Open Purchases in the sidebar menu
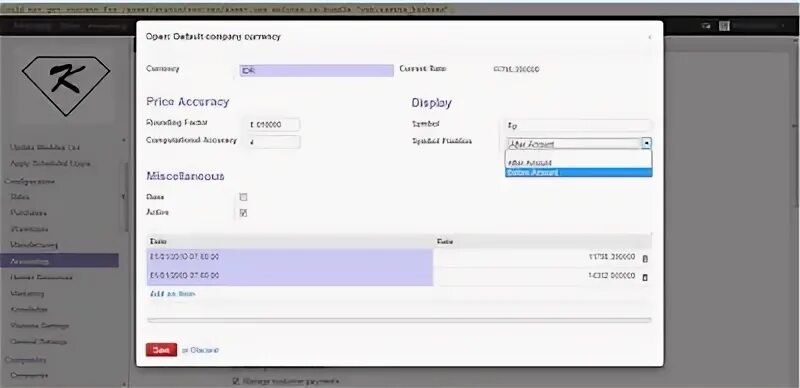 click(x=29, y=213)
